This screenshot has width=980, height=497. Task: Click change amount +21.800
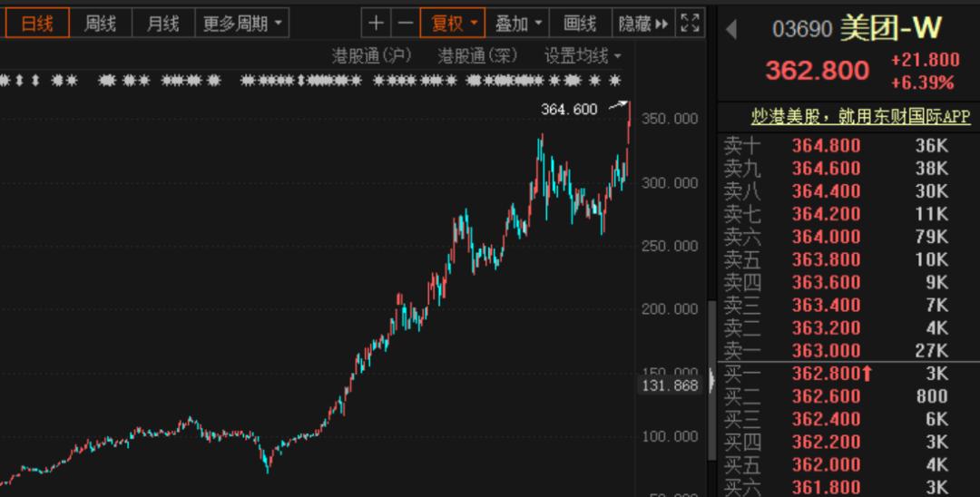point(925,60)
